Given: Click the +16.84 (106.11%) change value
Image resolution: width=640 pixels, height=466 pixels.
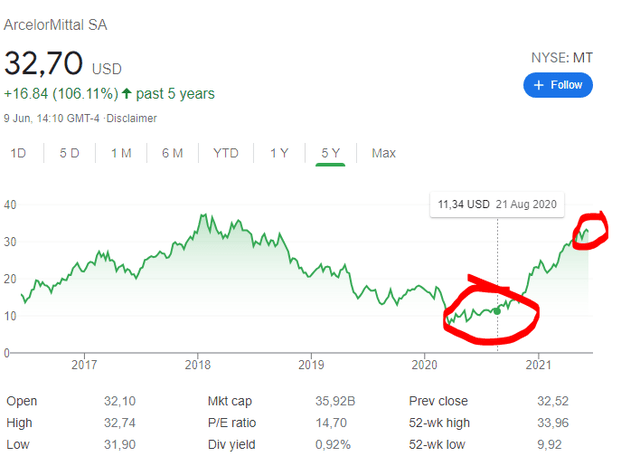Looking at the screenshot, I should pyautogui.click(x=61, y=93).
